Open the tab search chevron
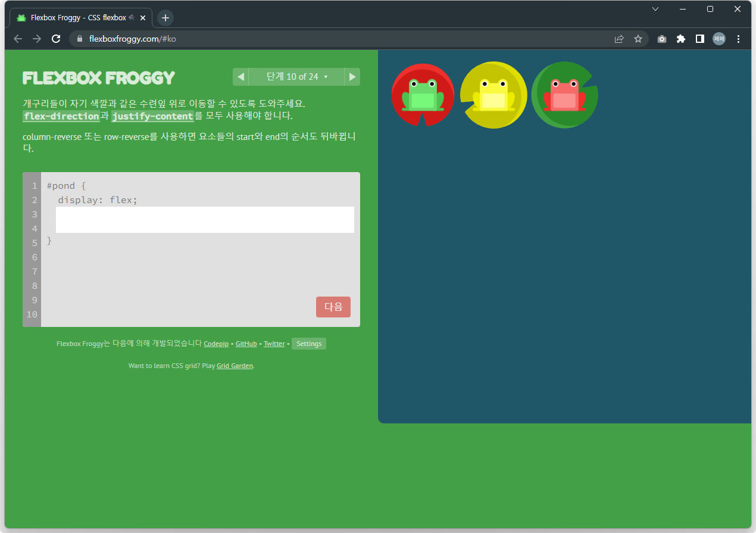The image size is (756, 533). [655, 9]
